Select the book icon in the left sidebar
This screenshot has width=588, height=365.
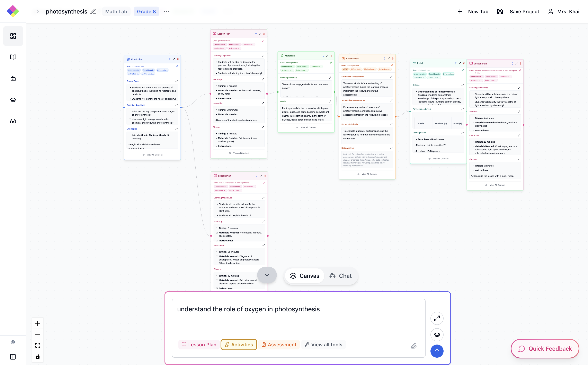pyautogui.click(x=13, y=57)
